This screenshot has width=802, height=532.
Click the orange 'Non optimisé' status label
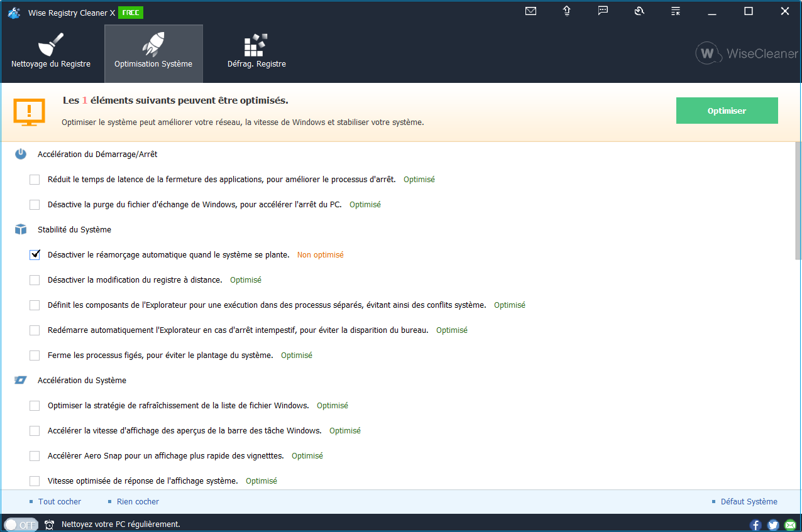click(321, 255)
